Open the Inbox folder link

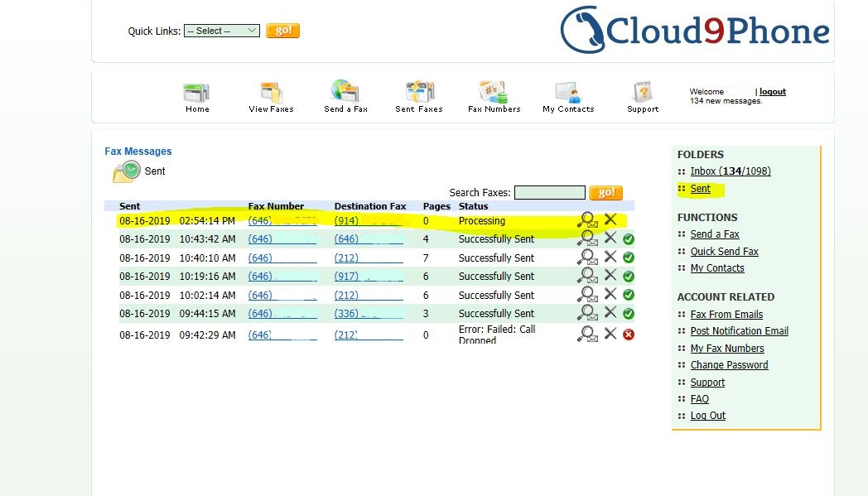(731, 171)
